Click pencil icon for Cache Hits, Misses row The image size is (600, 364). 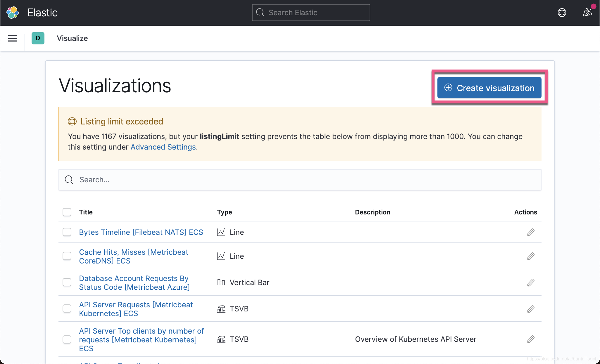pos(531,256)
